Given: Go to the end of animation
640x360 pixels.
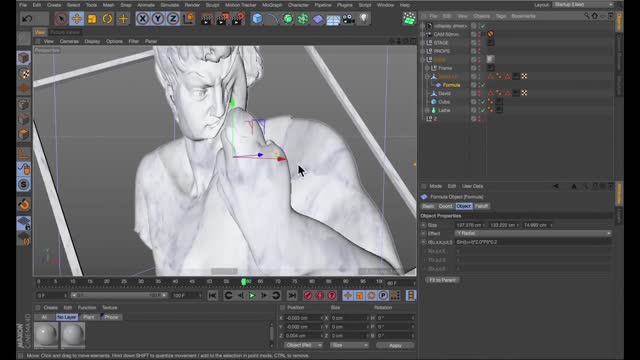Looking at the screenshot, I should [x=291, y=296].
